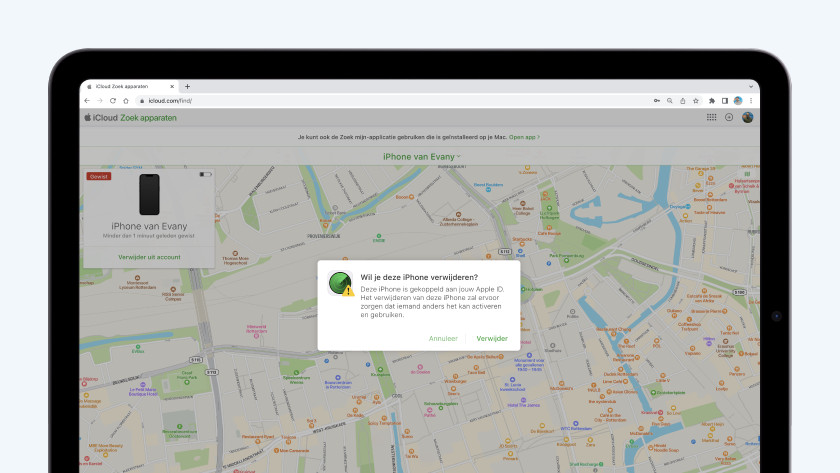Open a new browser tab

click(188, 86)
